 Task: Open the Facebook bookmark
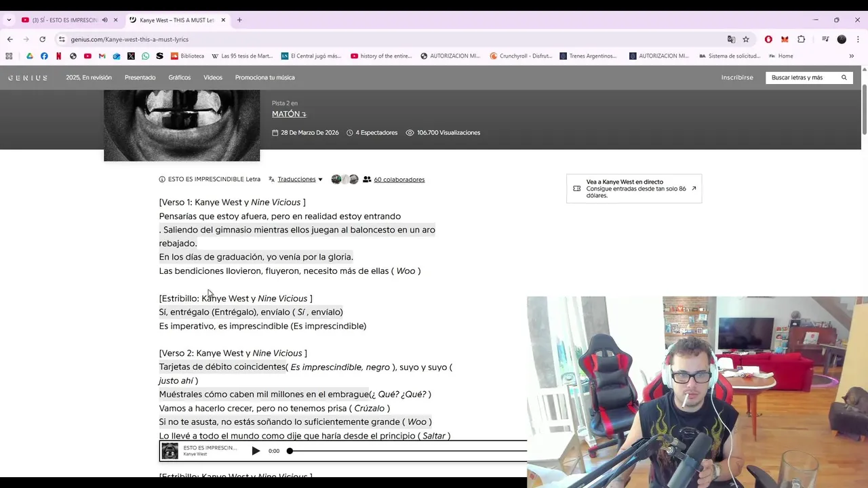click(x=44, y=56)
